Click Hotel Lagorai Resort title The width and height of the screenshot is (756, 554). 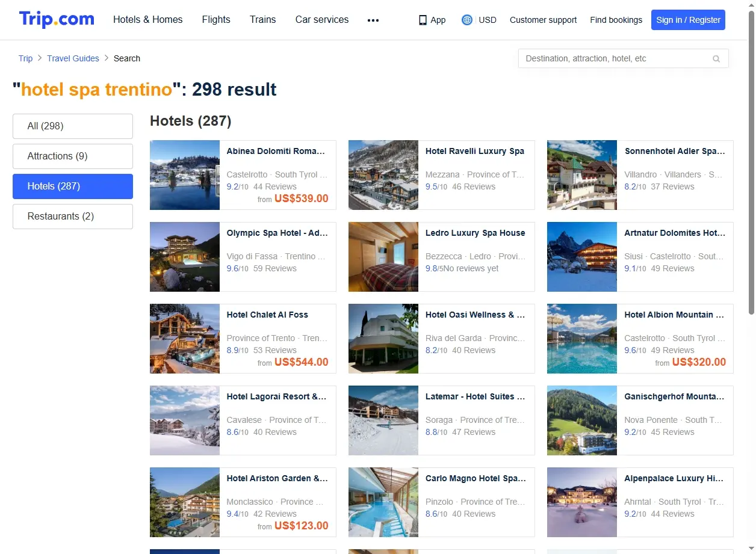click(x=277, y=397)
